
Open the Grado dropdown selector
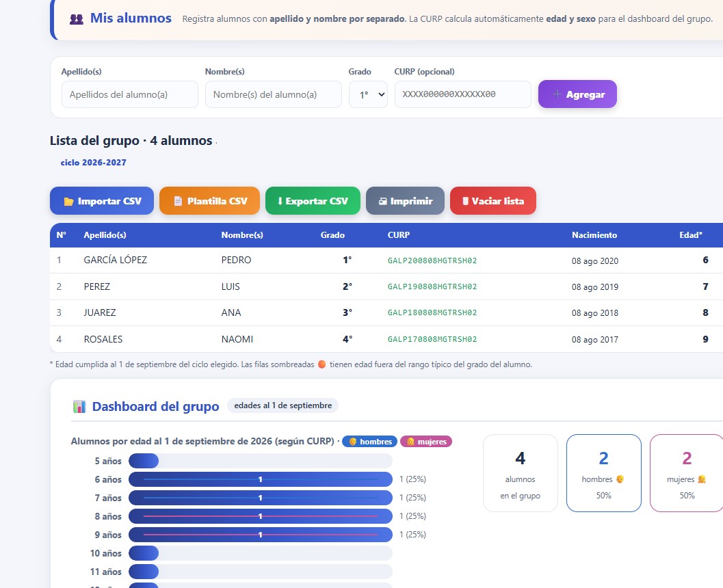coord(368,94)
